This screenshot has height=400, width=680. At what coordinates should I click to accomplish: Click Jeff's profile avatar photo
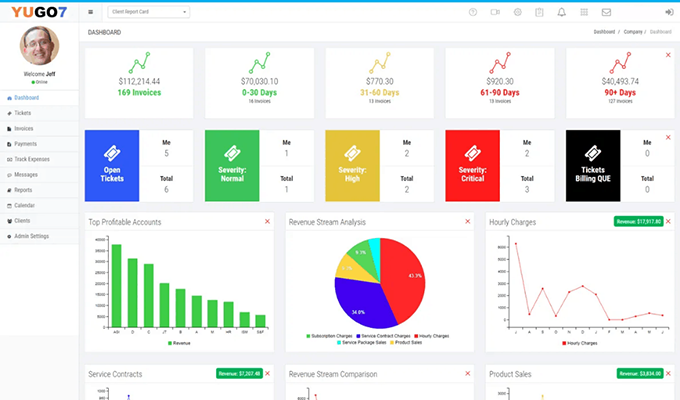tap(39, 47)
